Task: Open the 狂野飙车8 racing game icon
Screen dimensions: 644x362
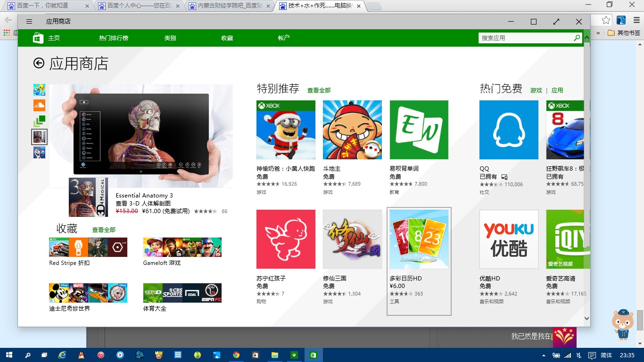Action: tap(565, 130)
